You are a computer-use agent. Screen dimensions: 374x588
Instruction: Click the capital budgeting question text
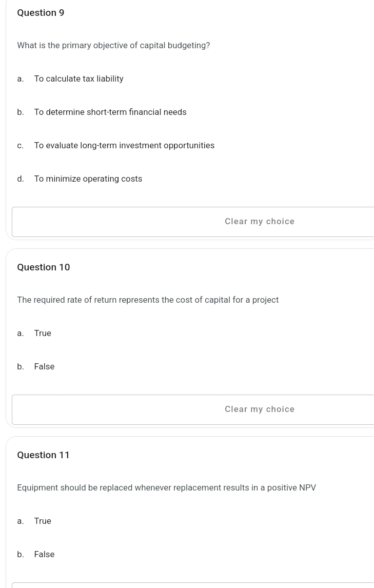(x=113, y=45)
